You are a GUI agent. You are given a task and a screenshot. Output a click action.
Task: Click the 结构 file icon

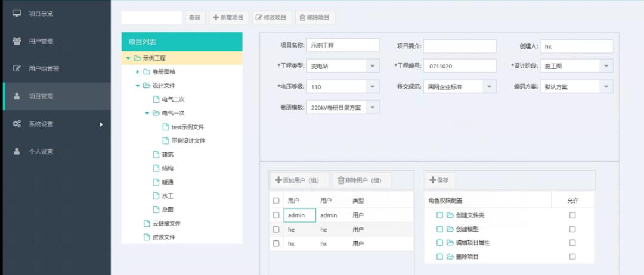point(156,168)
